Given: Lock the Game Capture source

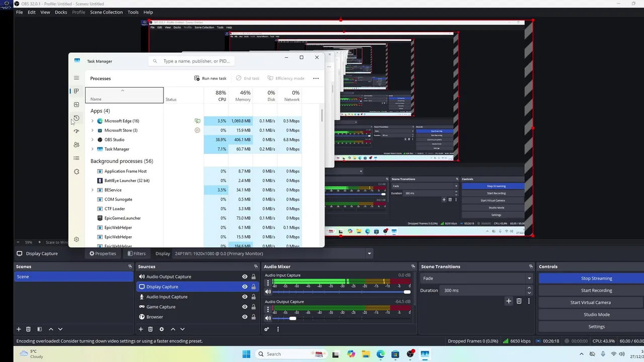Looking at the screenshot, I should 254,307.
